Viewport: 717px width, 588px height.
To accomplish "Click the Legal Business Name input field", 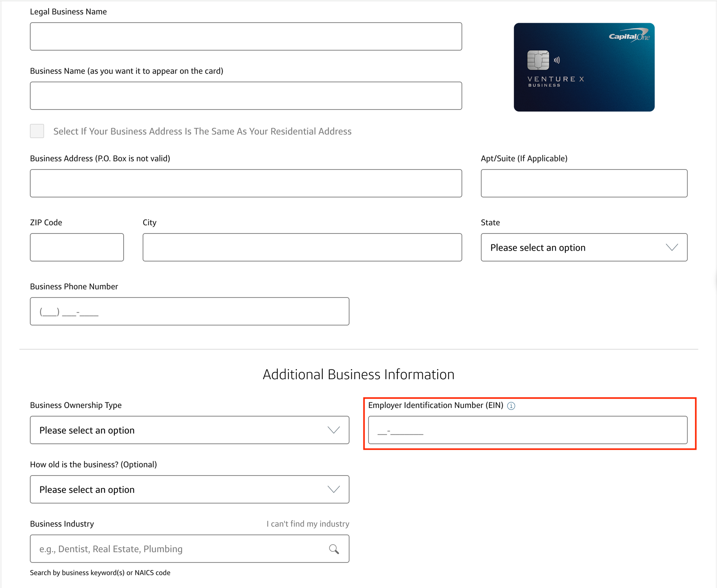I will (x=246, y=36).
